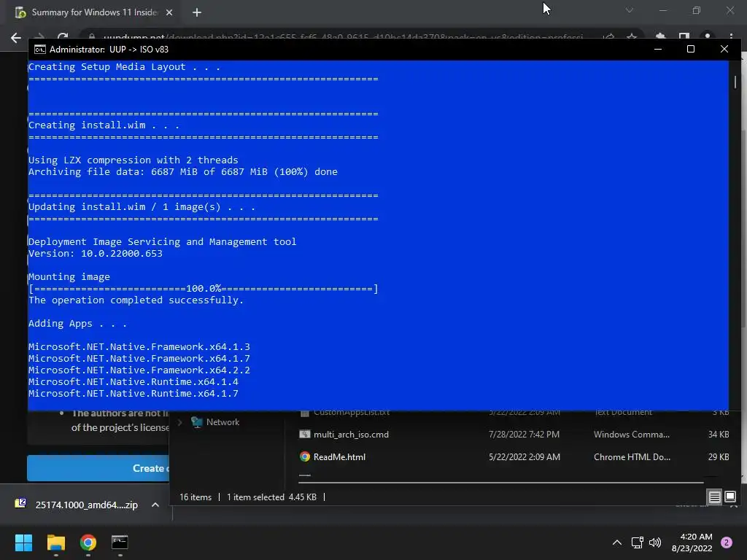Click the 34 KB size cell

coord(719,435)
